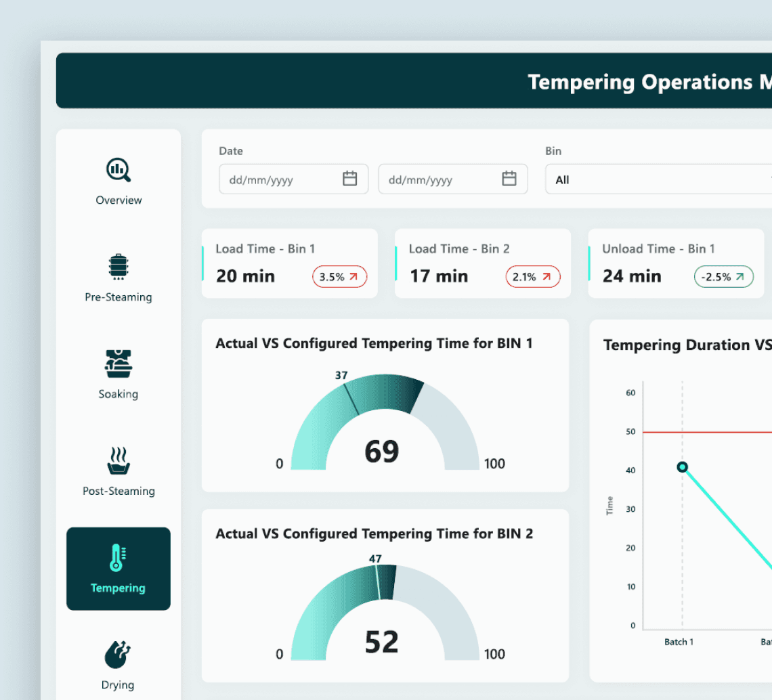Select the Pre-Steaming steamer icon
Viewport: 772px width, 700px height.
pos(118,267)
